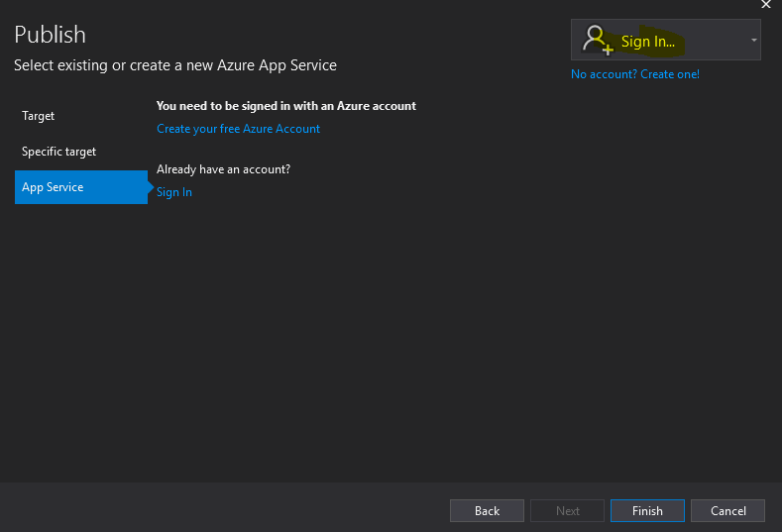Click the Sign In link under Already have an account
782x532 pixels.
pyautogui.click(x=174, y=192)
